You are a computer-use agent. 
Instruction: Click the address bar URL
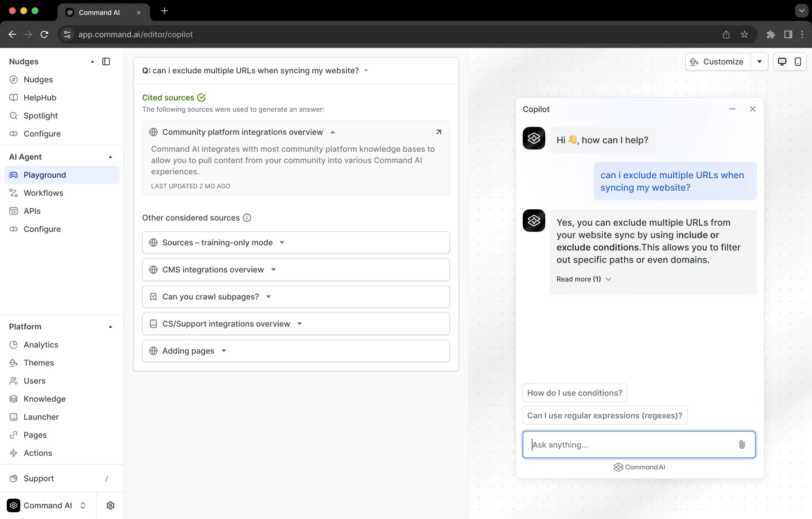[135, 34]
